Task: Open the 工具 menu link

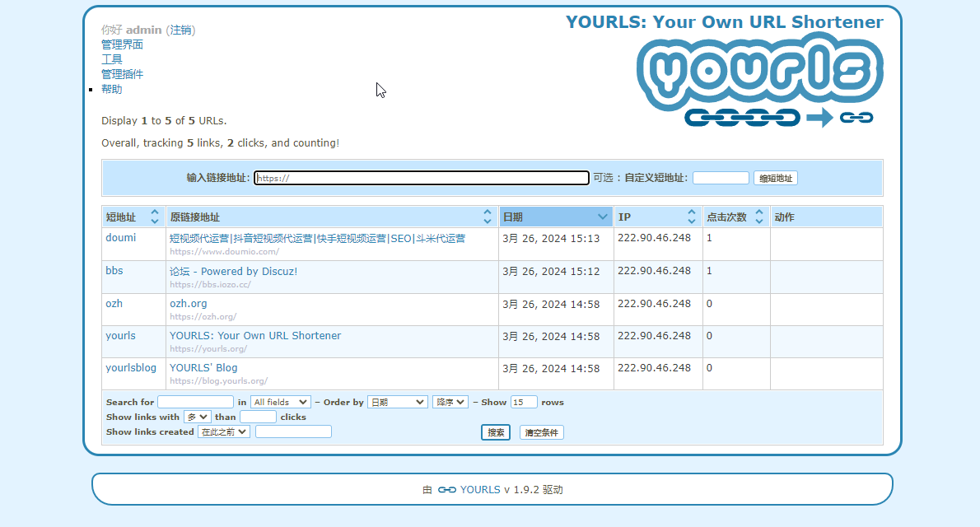Action: [x=112, y=59]
